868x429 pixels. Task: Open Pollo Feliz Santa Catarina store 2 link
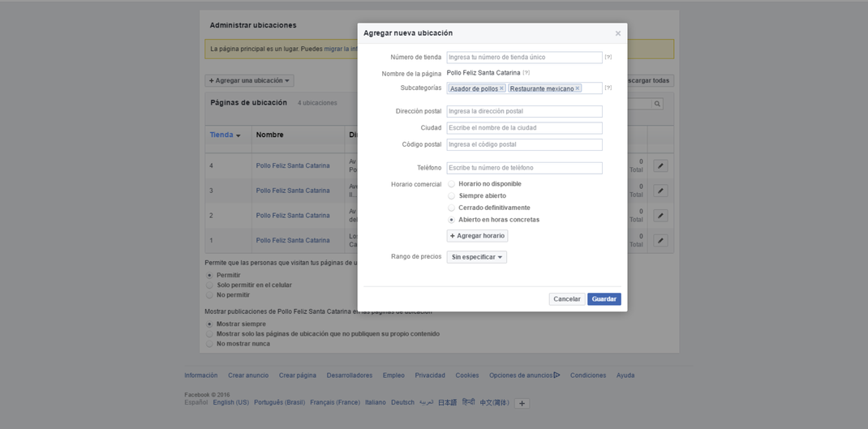click(x=293, y=216)
